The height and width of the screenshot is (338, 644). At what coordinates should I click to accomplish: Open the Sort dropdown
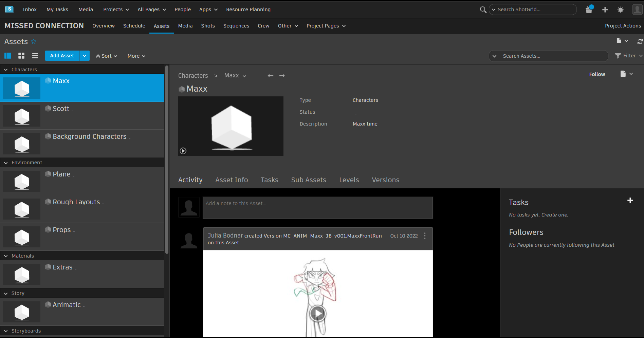point(107,56)
